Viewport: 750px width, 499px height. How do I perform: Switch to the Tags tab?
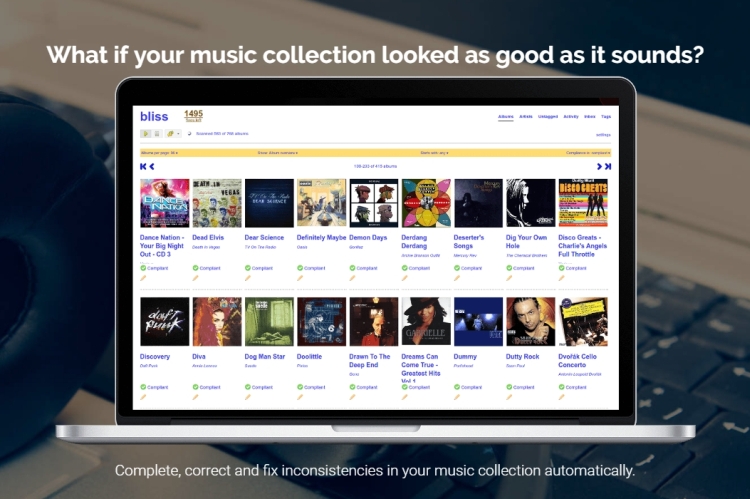point(606,117)
